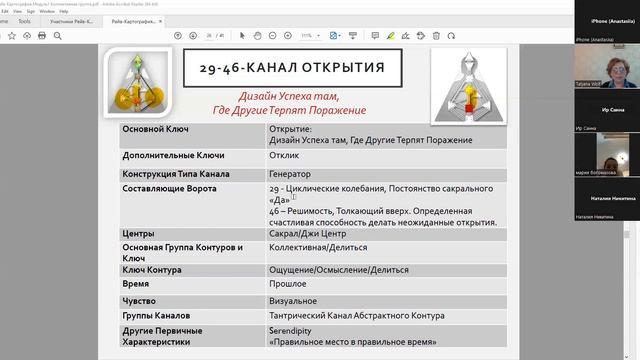The image size is (640, 360).
Task: Click the right grey bodygraph image
Action: tap(469, 86)
